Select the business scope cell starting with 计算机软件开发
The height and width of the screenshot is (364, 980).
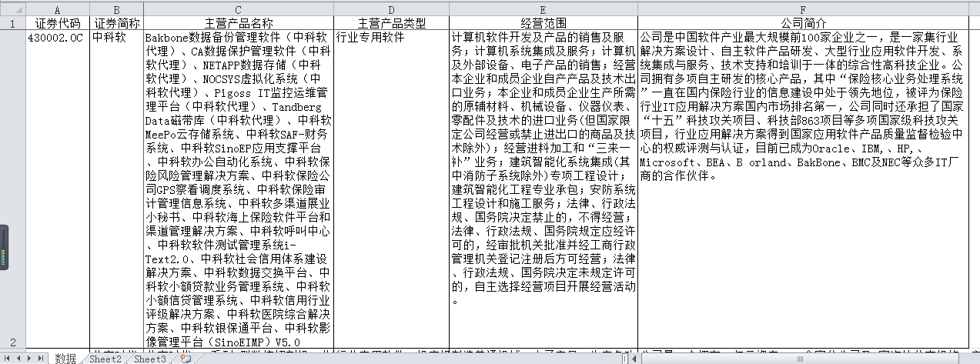pos(543,189)
